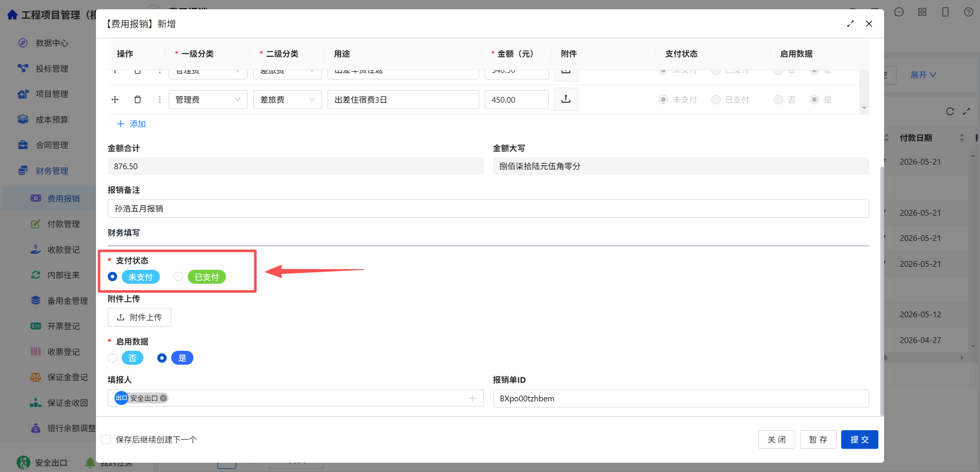Click the 备用金管理 layers icon
Viewport: 980px width, 472px height.
tap(36, 300)
